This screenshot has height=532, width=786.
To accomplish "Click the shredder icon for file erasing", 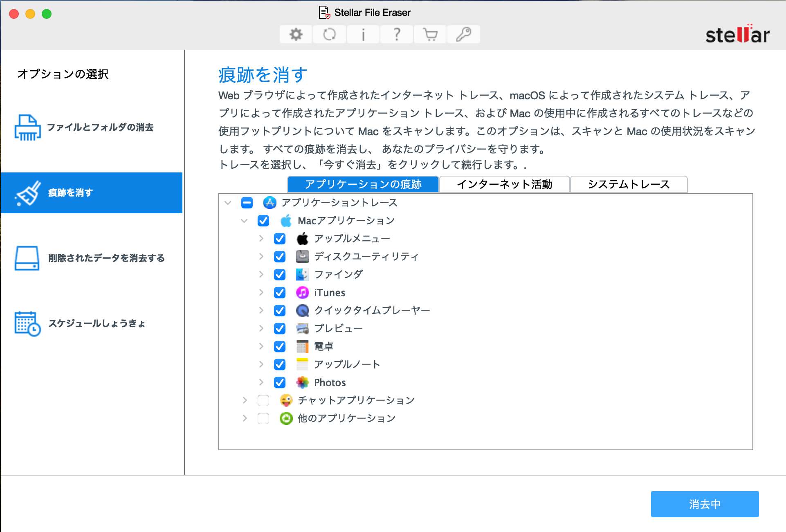I will click(27, 127).
